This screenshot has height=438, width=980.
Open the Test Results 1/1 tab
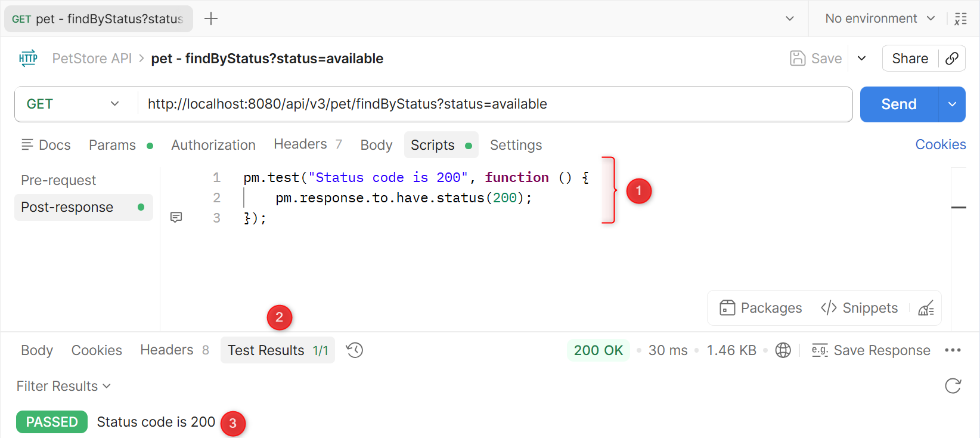[x=278, y=350]
